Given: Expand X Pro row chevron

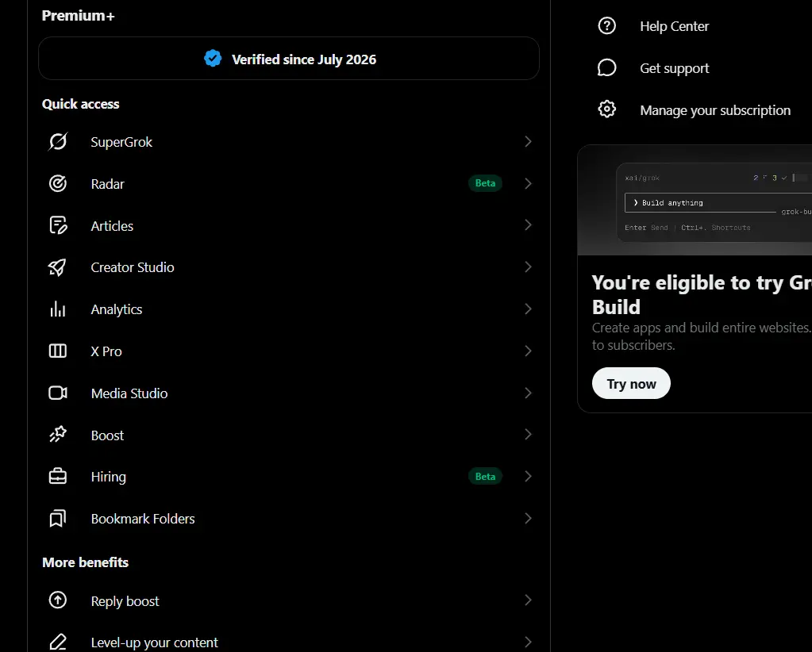Looking at the screenshot, I should 528,351.
